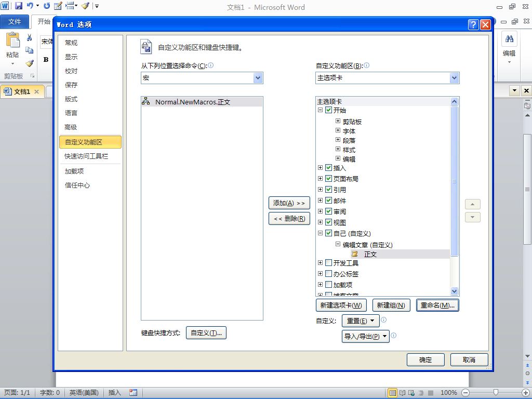Image resolution: width=532 pixels, height=399 pixels.
Task: Click the Paste clipboard icon
Action: (x=12, y=40)
